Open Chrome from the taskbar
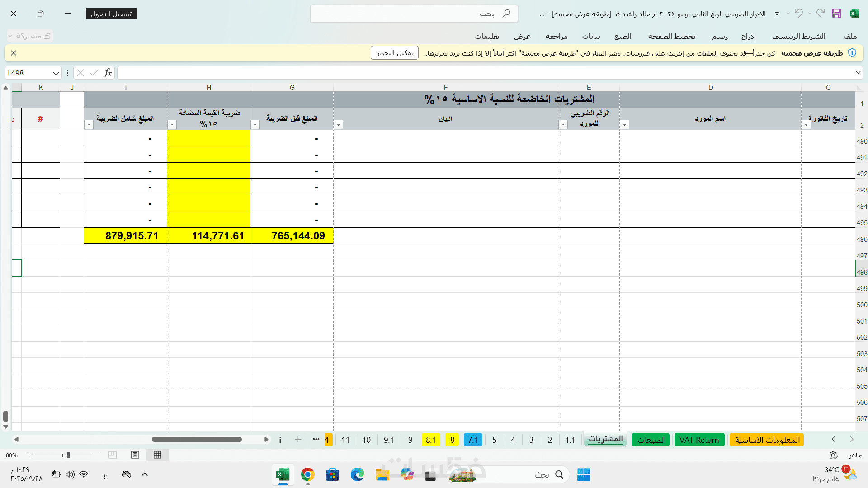 pos(307,474)
